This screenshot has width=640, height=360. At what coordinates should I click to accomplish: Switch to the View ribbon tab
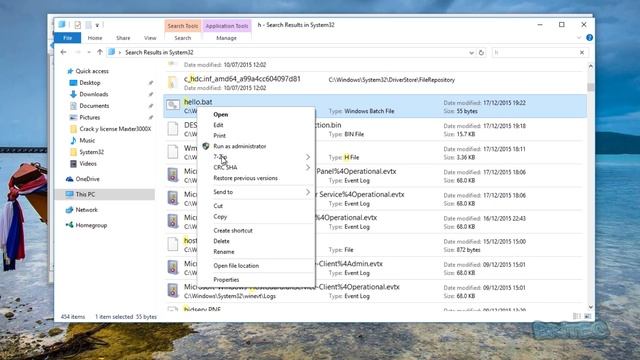pyautogui.click(x=150, y=38)
